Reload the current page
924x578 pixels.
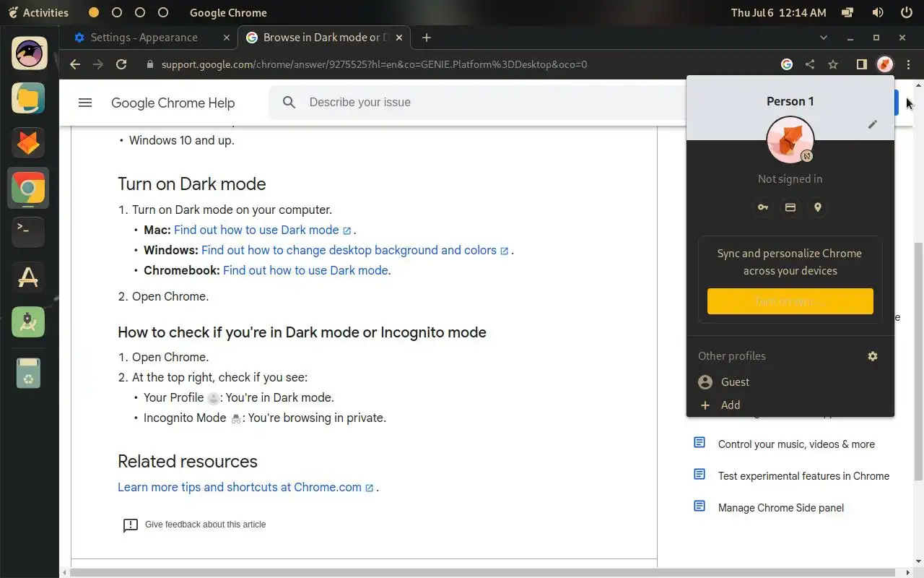[x=121, y=64]
